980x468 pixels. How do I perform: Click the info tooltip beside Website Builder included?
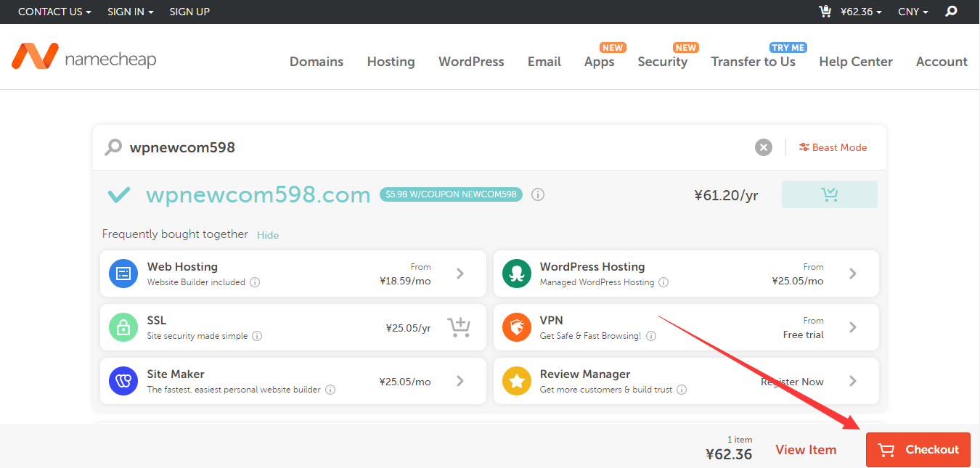[x=255, y=282]
